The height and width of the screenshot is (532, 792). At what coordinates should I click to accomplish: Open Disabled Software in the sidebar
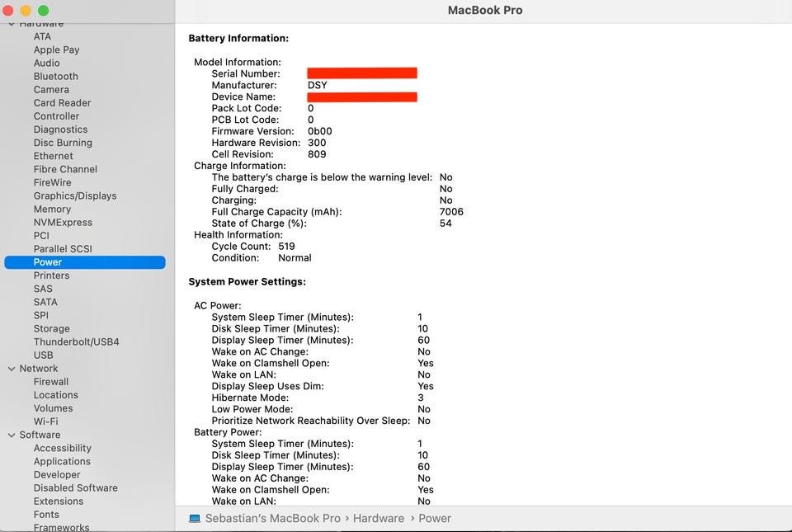pos(75,488)
